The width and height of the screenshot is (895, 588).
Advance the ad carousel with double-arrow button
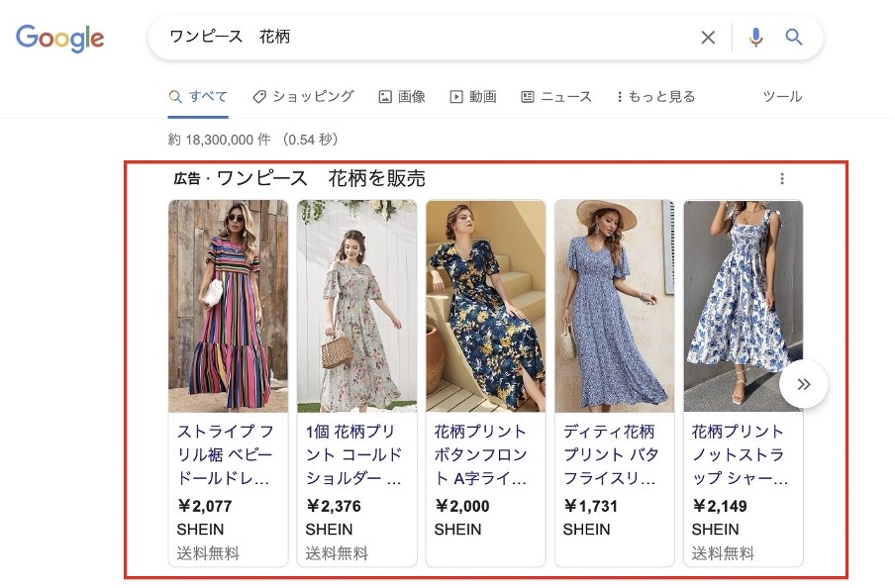click(x=804, y=384)
